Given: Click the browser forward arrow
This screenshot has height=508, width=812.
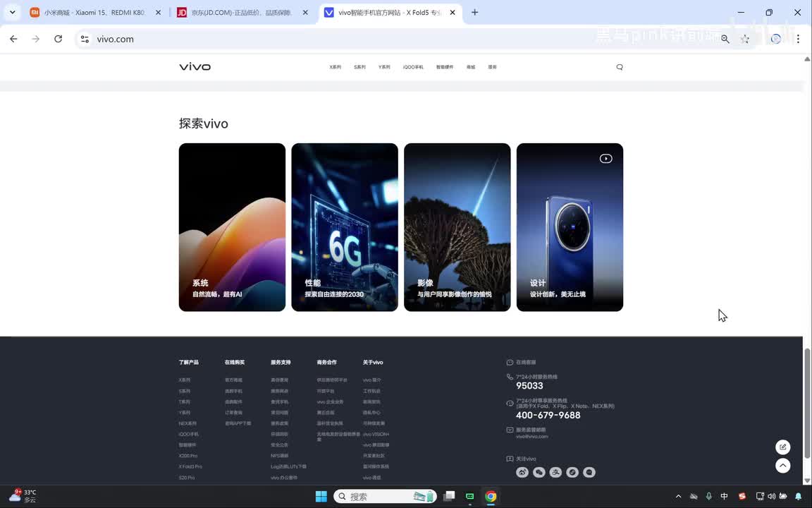Looking at the screenshot, I should (x=36, y=39).
